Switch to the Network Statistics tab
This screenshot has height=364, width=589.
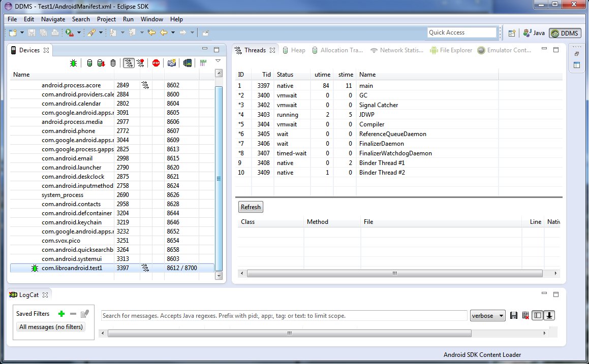point(397,50)
